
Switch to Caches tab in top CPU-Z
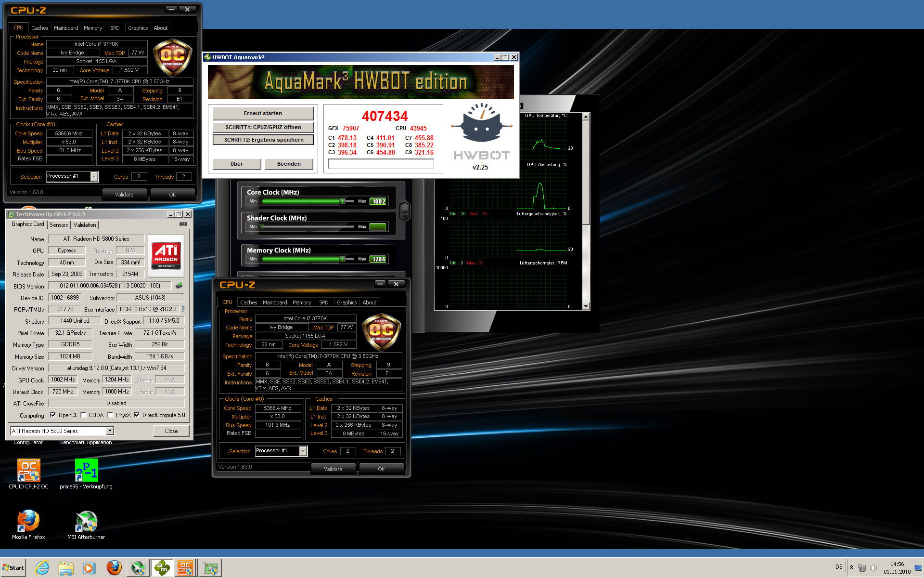coord(39,28)
